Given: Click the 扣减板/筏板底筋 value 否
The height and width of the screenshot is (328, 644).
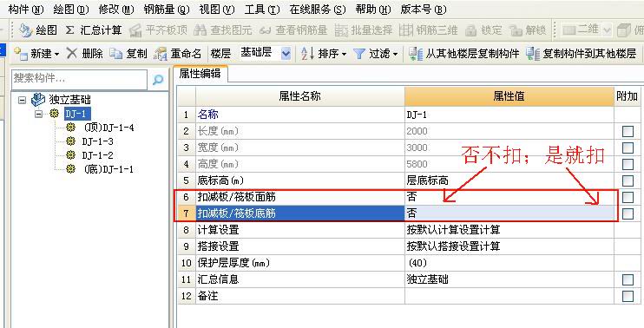Looking at the screenshot, I should point(509,213).
